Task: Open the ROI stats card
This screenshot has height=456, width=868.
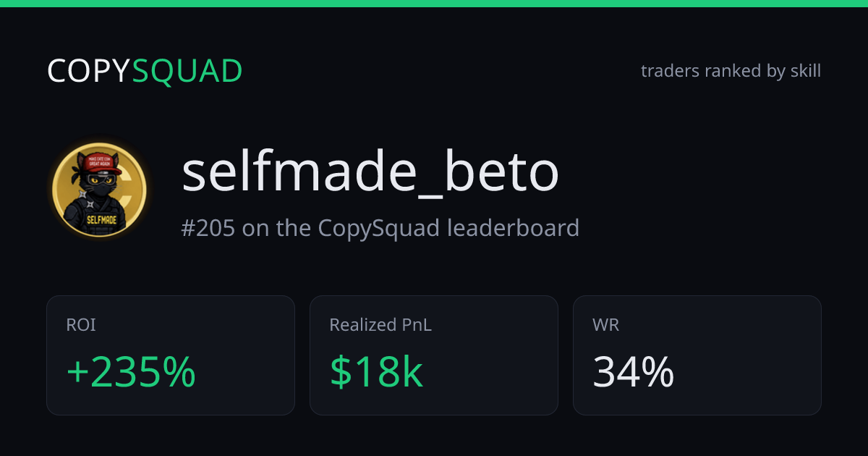Action: click(171, 355)
